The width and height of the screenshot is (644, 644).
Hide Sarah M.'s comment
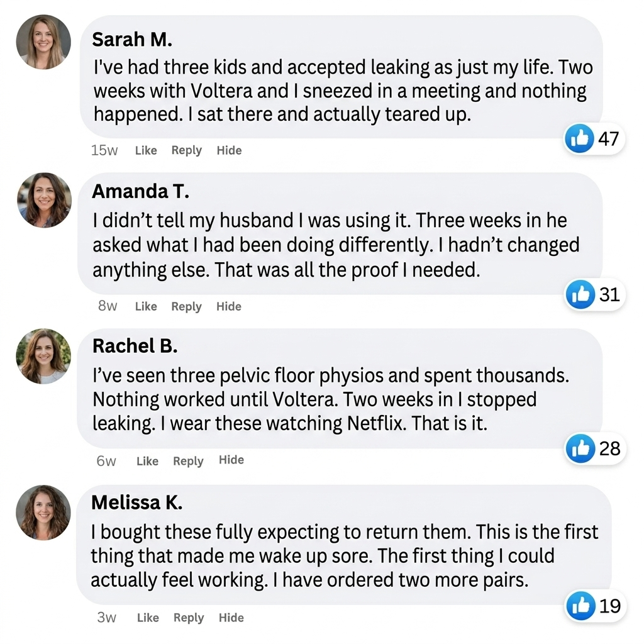229,150
